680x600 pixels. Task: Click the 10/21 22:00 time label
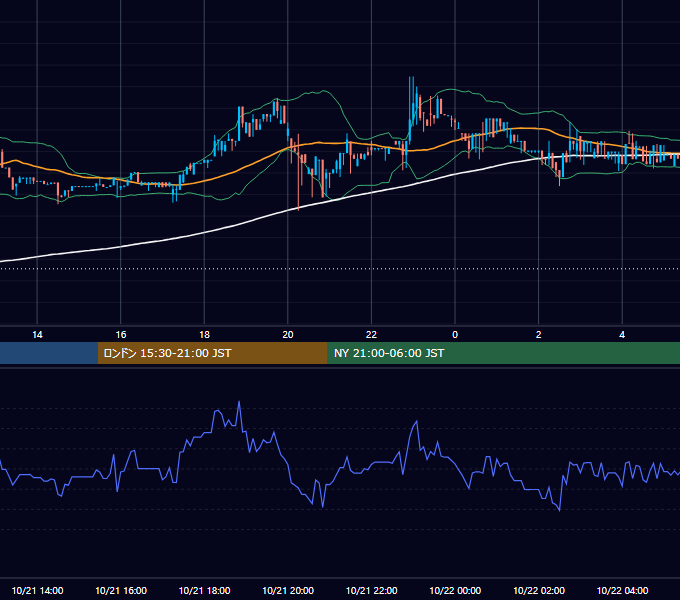point(371,590)
